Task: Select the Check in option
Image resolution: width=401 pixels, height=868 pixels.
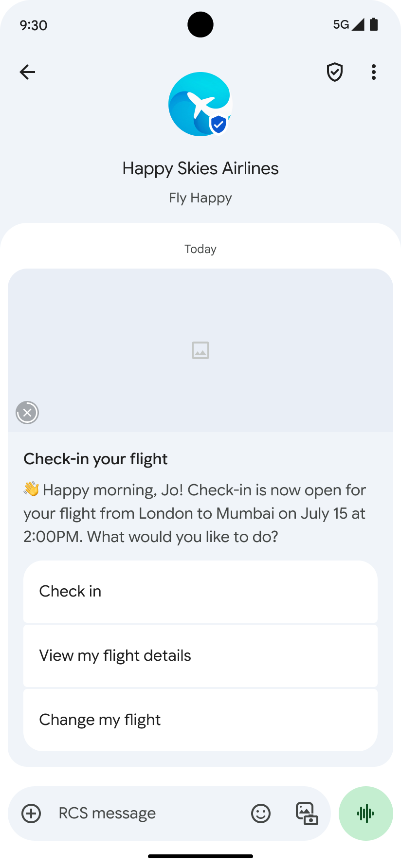Action: [200, 591]
